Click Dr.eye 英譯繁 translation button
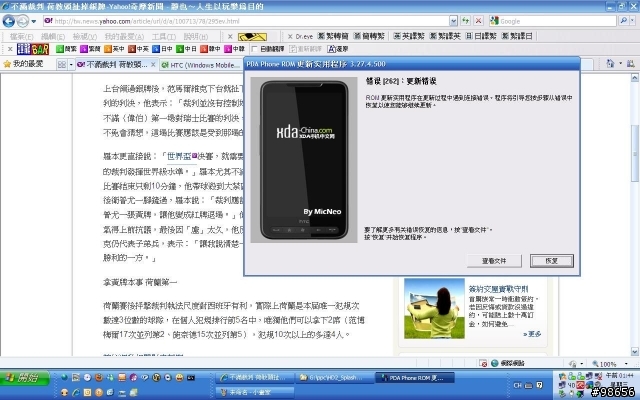The height and width of the screenshot is (400, 640). pyautogui.click(x=409, y=36)
